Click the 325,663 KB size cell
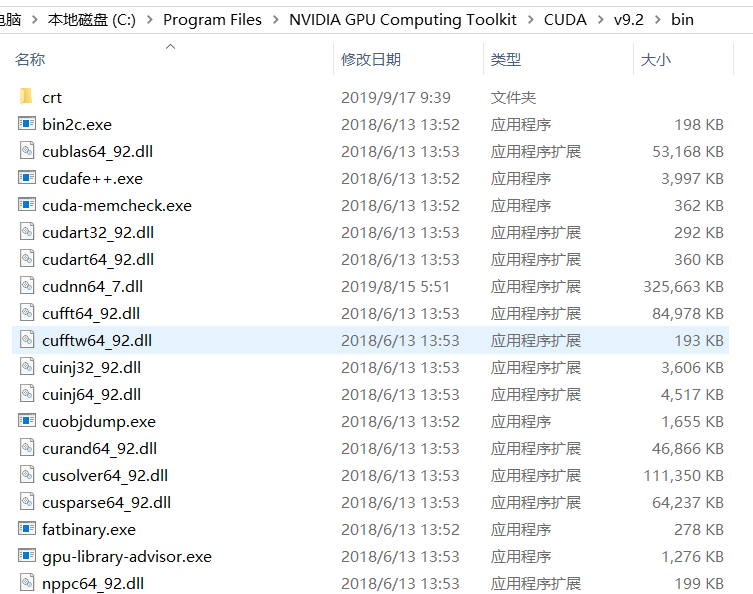The height and width of the screenshot is (594, 753). coord(683,286)
